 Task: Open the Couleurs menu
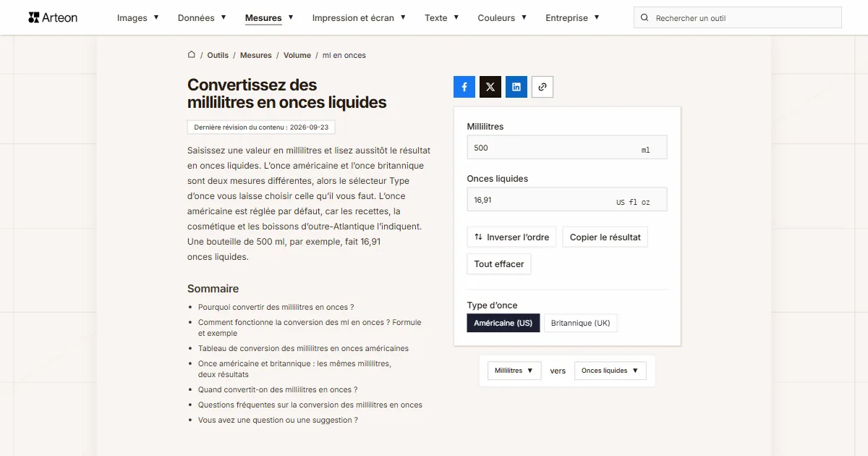point(502,18)
